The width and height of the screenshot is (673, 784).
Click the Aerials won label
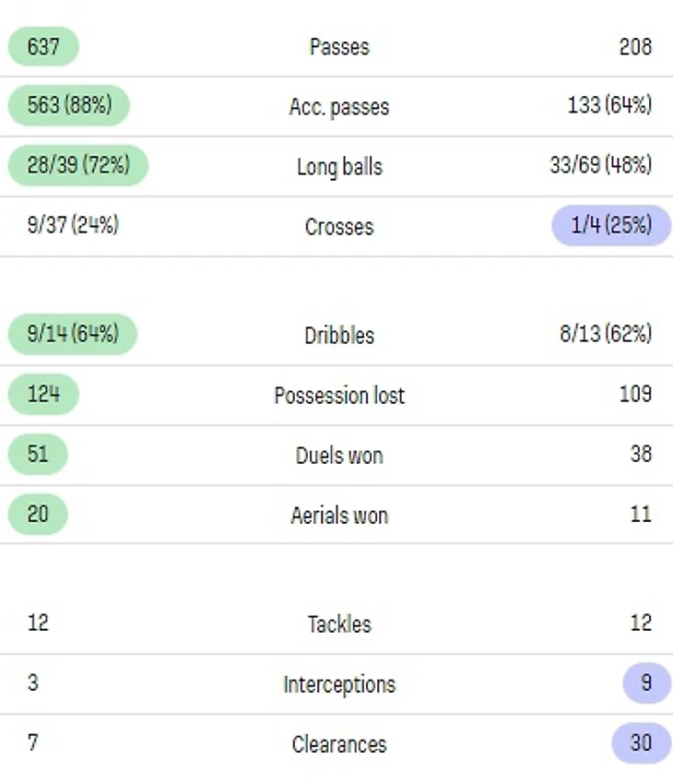[339, 516]
